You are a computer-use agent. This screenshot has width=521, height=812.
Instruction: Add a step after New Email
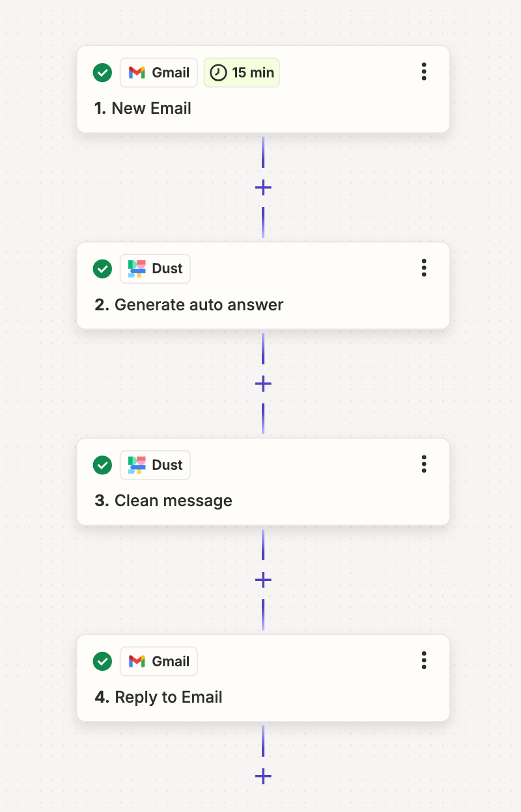[263, 188]
